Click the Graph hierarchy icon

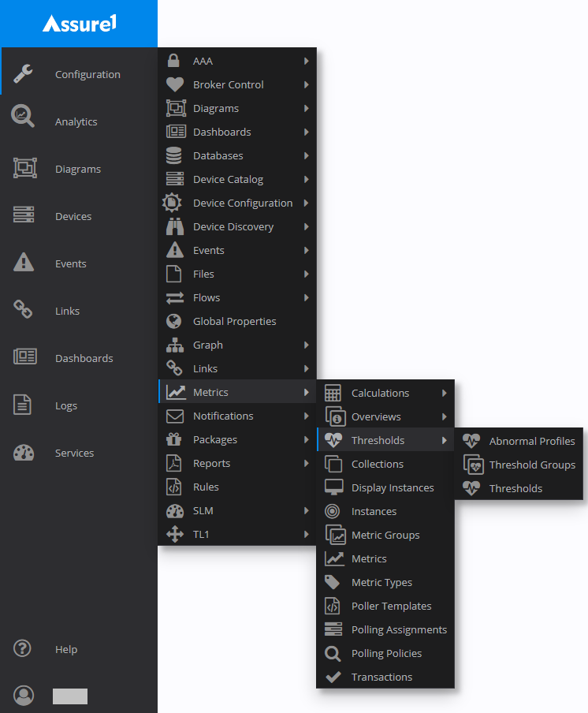(x=175, y=345)
